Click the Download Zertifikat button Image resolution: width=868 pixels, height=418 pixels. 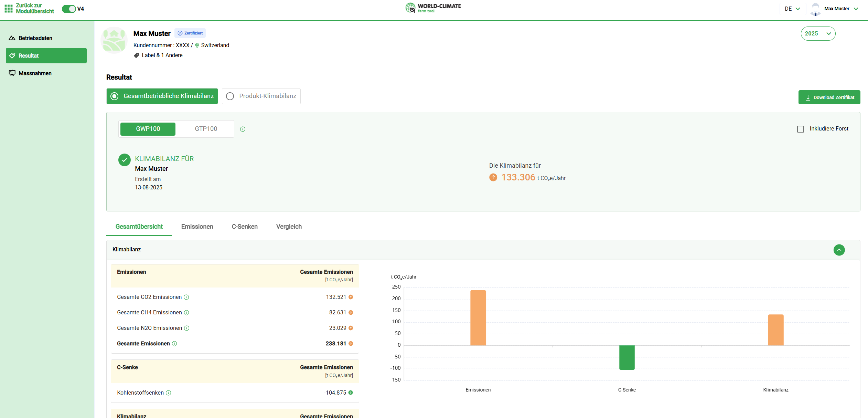[829, 97]
